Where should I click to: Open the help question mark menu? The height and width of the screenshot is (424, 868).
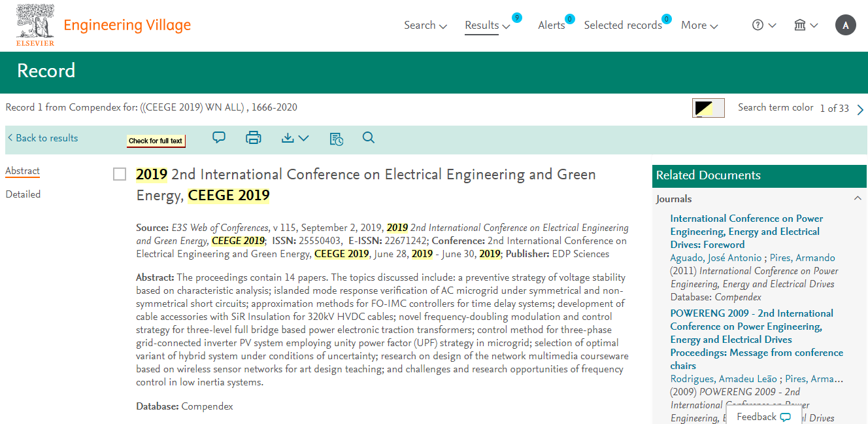(763, 25)
